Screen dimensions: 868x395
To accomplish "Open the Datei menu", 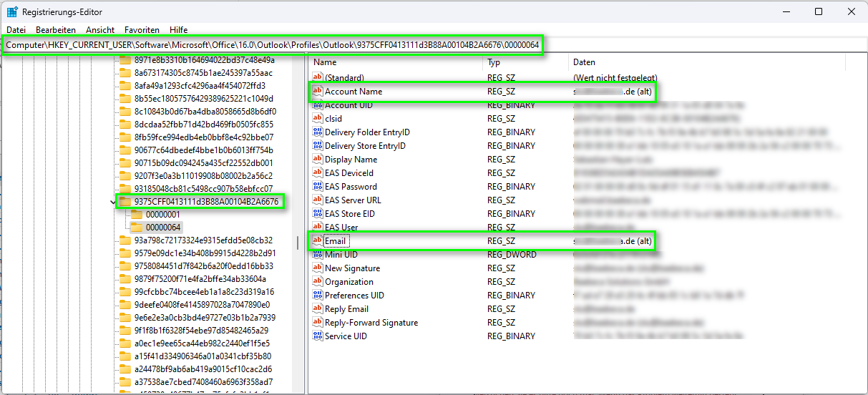I will tap(16, 30).
